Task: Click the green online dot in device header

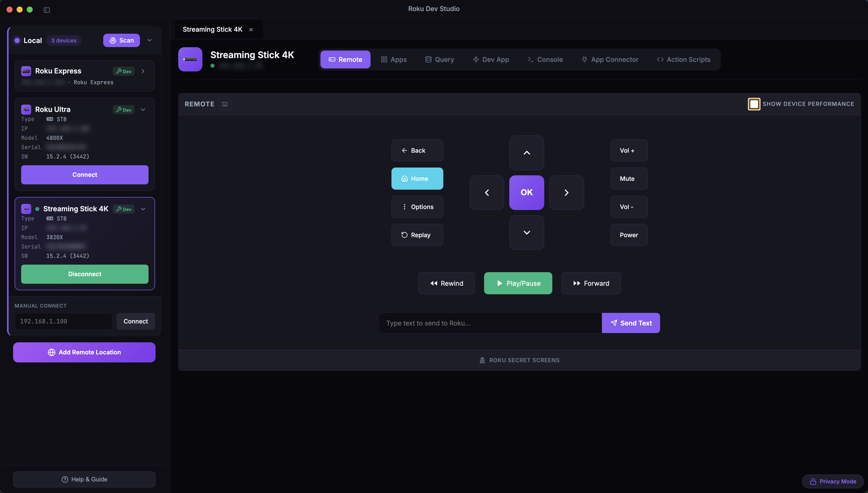Action: [x=212, y=66]
